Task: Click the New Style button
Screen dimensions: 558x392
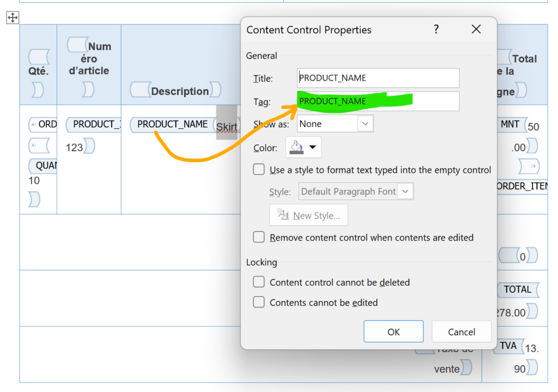Action: (308, 215)
